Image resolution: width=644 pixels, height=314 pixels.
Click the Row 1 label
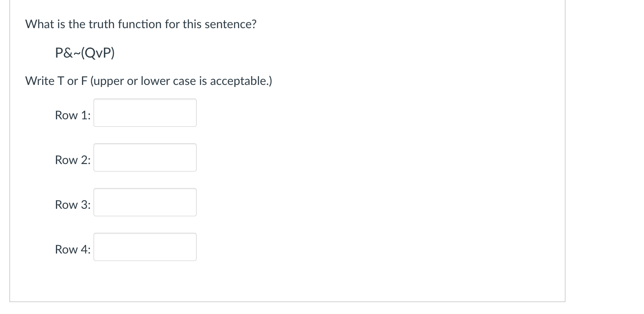(72, 115)
